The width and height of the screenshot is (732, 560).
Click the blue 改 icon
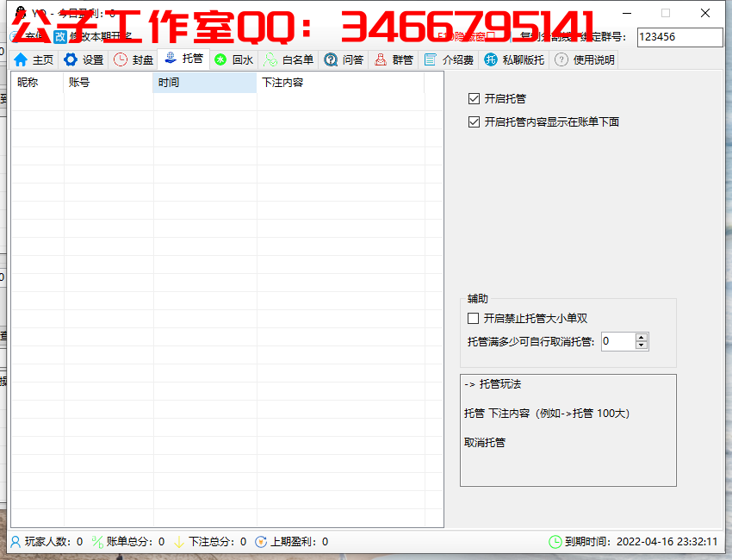[x=60, y=36]
